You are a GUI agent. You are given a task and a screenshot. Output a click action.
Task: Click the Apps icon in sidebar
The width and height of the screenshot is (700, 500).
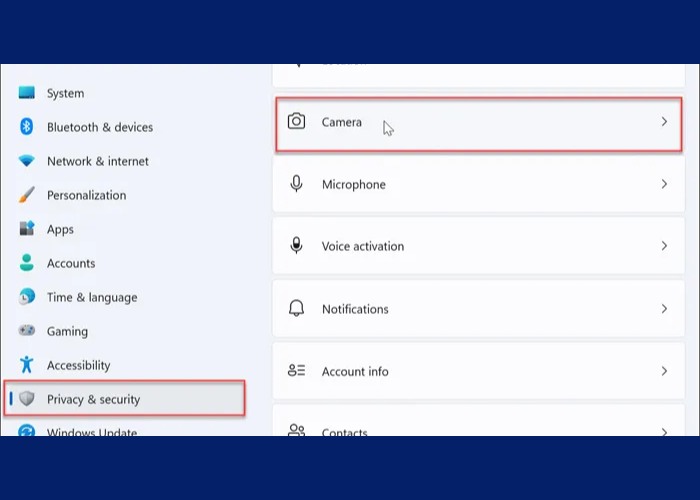27,229
